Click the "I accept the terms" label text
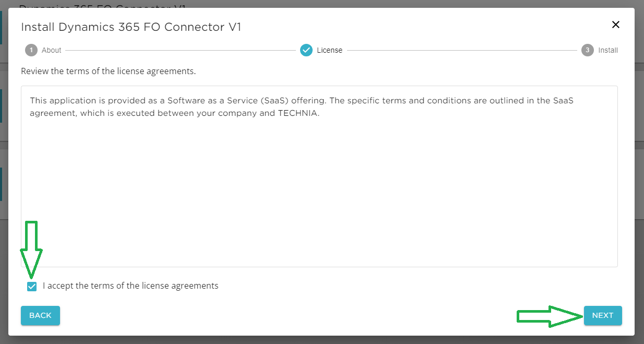 130,286
